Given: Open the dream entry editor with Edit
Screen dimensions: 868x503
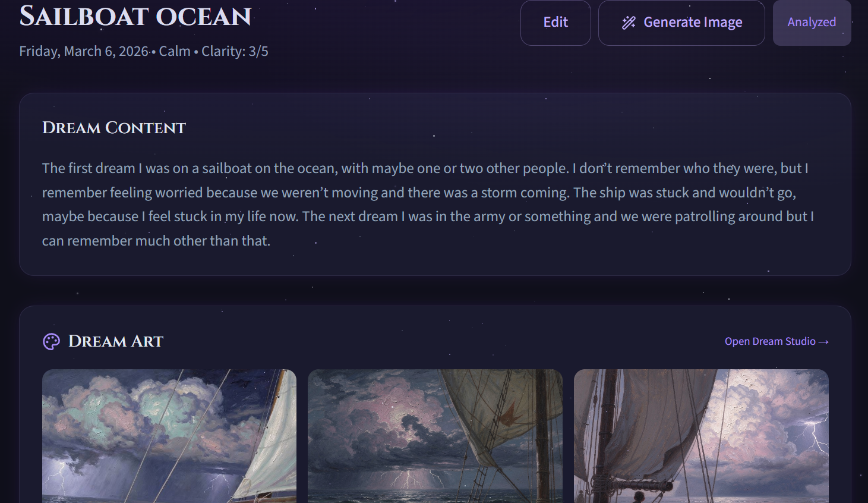Looking at the screenshot, I should 555,21.
